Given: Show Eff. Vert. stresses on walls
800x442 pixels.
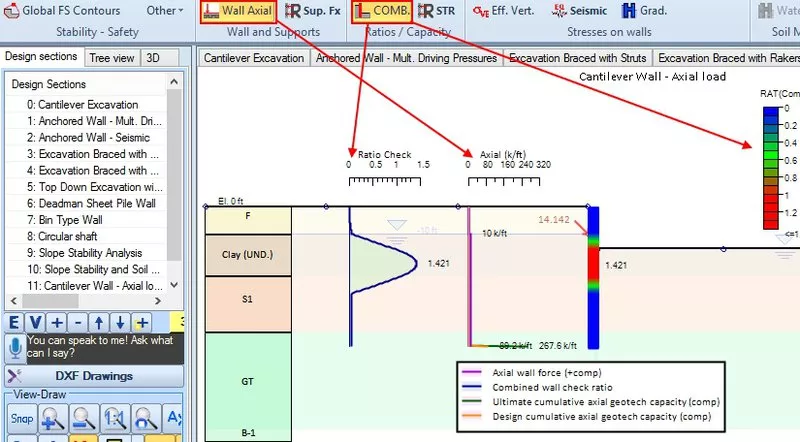Looking at the screenshot, I should click(x=503, y=11).
